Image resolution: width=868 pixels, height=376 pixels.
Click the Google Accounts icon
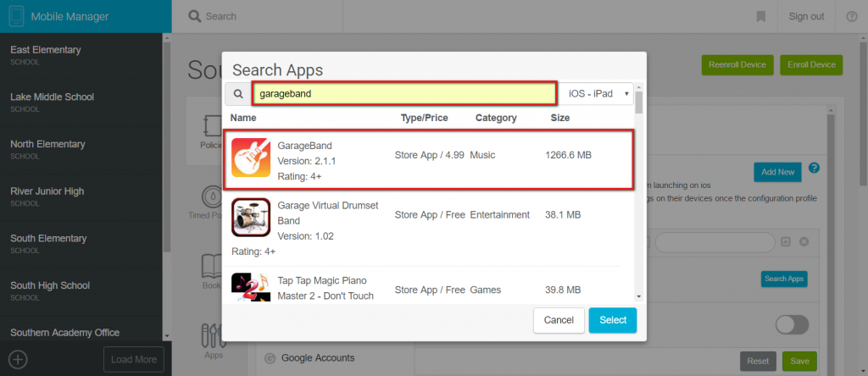pyautogui.click(x=270, y=358)
